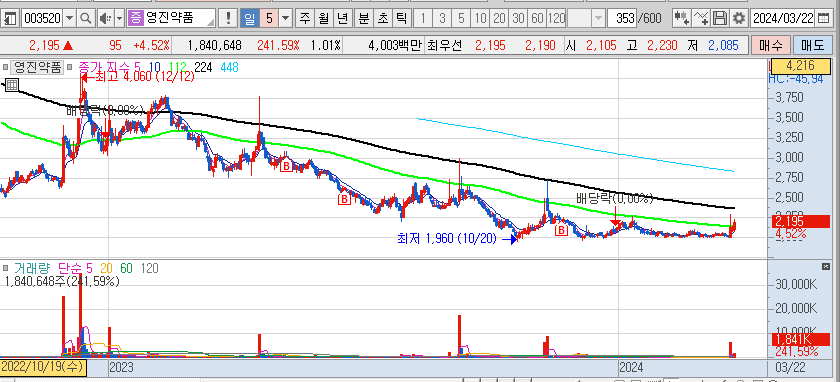Select the 초 second chart toggle
840x382 pixels.
(x=382, y=19)
